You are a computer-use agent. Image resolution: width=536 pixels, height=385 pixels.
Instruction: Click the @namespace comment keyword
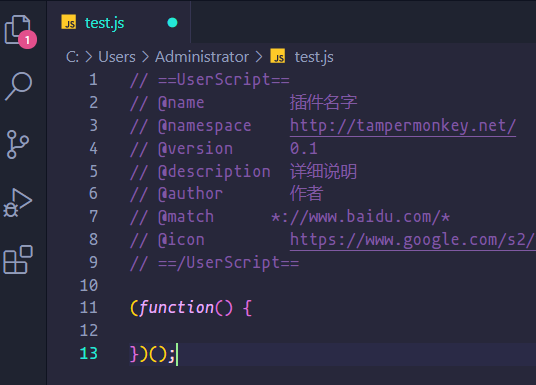pos(205,126)
